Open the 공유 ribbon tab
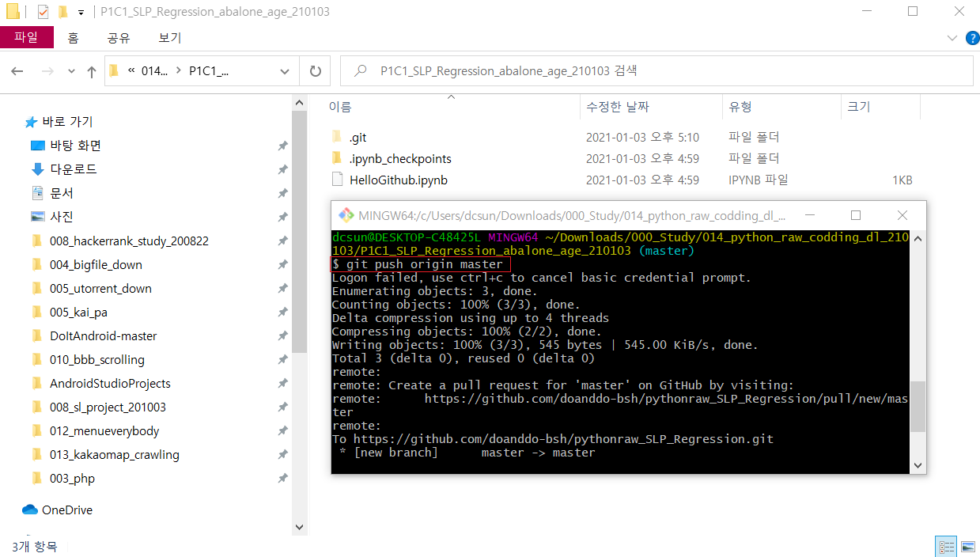The image size is (980, 557). coord(119,37)
